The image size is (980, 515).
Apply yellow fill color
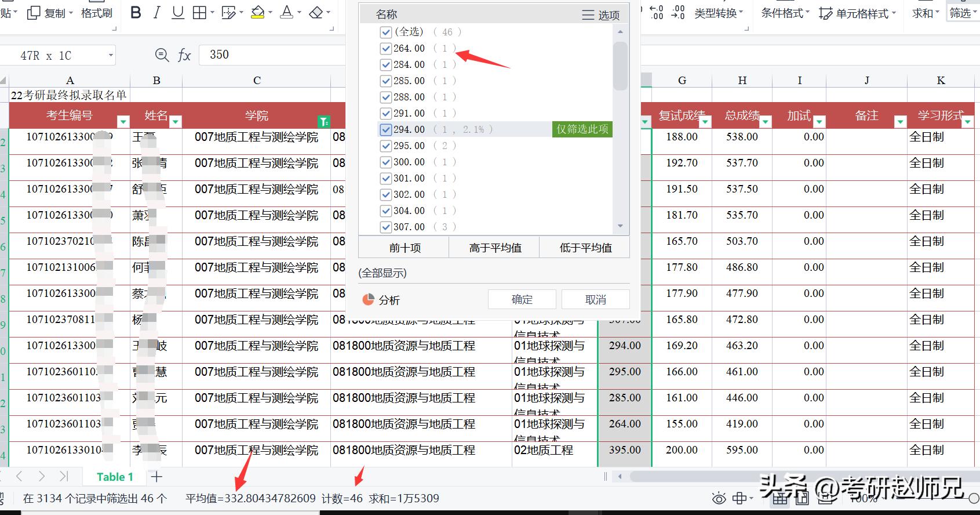[x=258, y=13]
